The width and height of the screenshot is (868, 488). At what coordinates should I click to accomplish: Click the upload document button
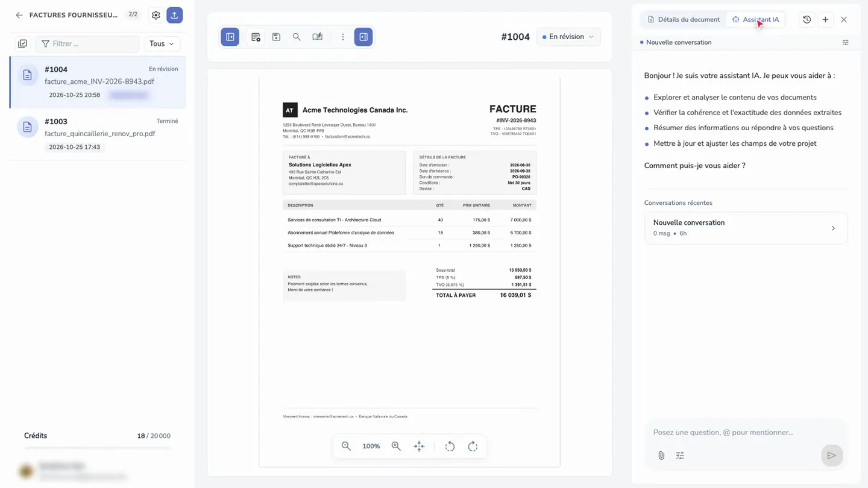(x=175, y=15)
